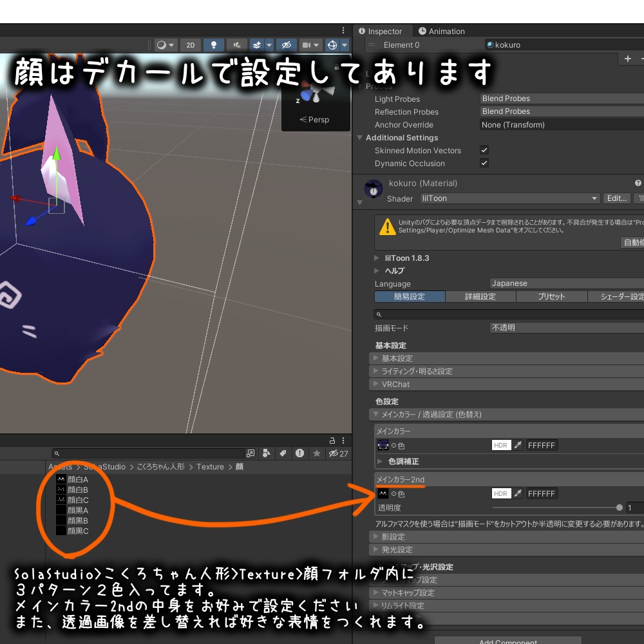The width and height of the screenshot is (644, 644).
Task: Toggle 2D view mode in Scene toolbar
Action: pyautogui.click(x=191, y=45)
